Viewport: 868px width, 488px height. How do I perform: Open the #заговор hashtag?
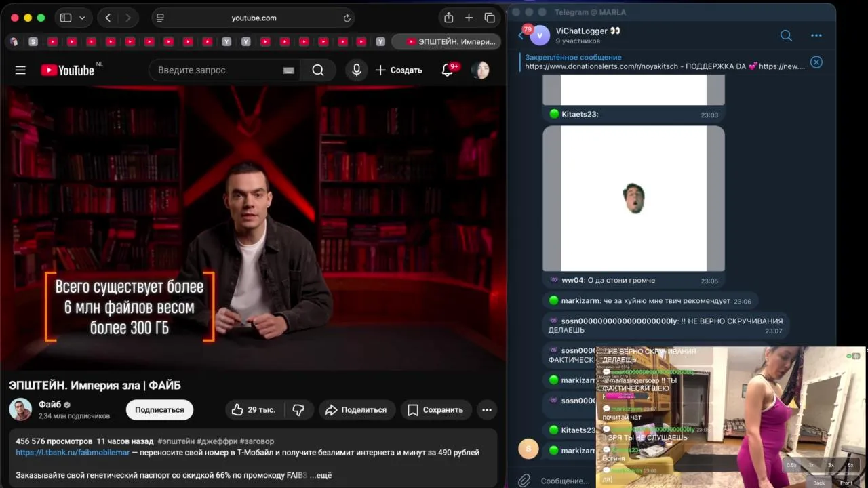256,441
